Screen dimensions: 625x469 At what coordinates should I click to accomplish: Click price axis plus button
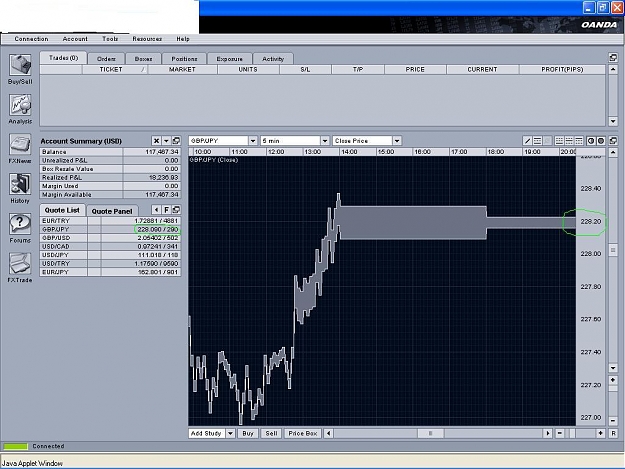tap(613, 380)
